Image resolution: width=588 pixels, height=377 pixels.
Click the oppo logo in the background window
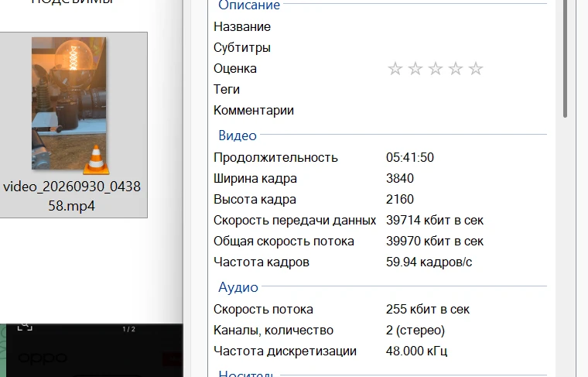pos(43,358)
